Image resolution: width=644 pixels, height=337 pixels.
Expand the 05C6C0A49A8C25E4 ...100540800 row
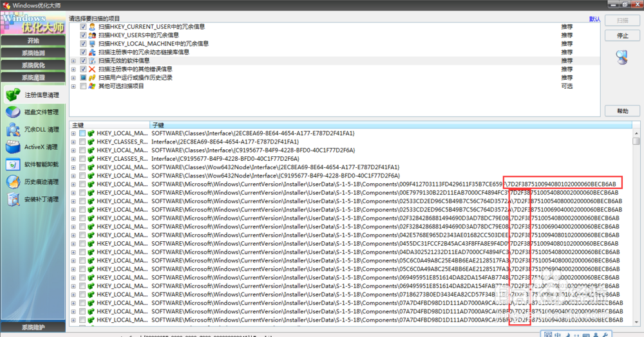[x=73, y=260]
